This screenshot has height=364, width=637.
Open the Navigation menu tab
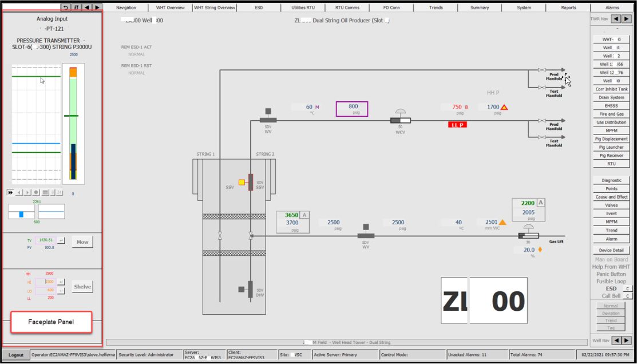point(126,7)
